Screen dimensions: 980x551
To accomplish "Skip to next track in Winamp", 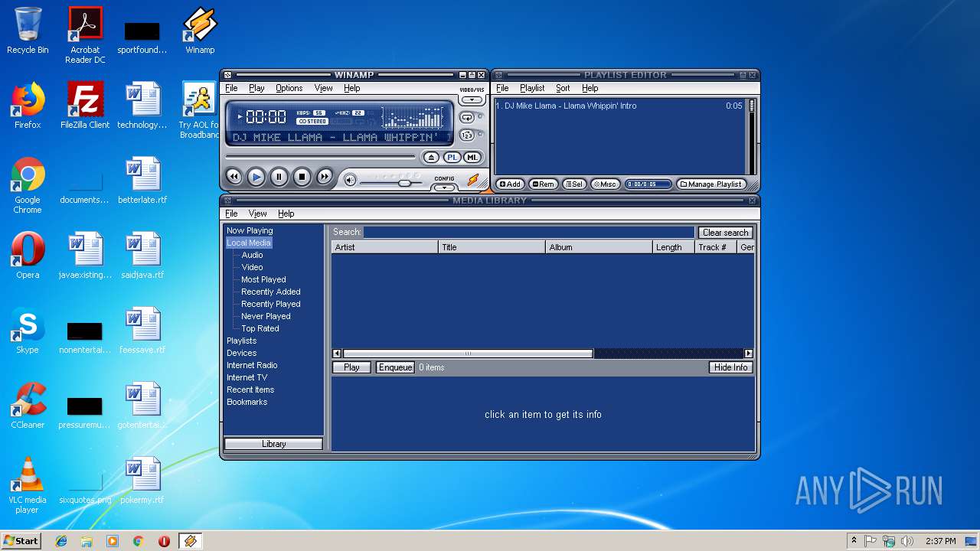I will [325, 178].
